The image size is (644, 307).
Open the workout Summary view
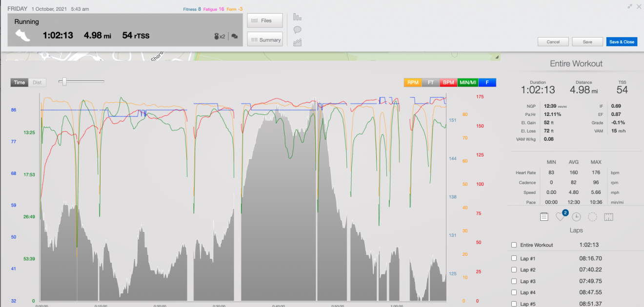tap(265, 40)
